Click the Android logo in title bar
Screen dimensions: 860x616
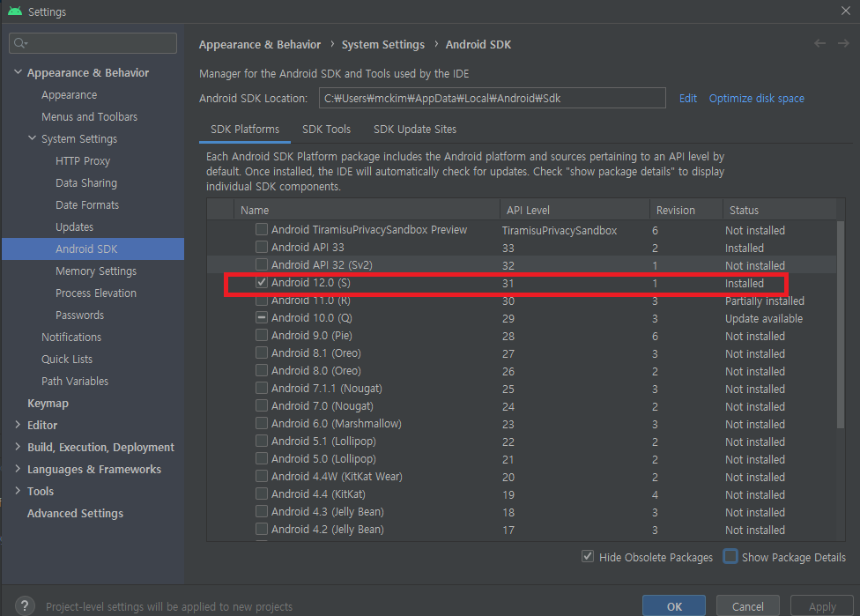(15, 11)
